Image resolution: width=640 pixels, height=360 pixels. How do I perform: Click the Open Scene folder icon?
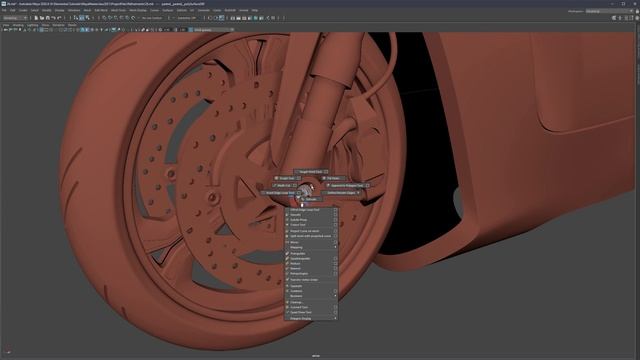pos(42,18)
